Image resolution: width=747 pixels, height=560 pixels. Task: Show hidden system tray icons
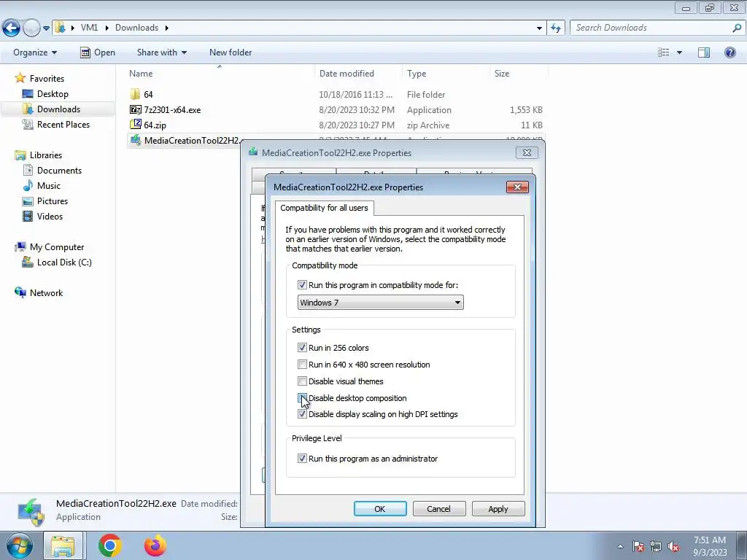point(620,546)
